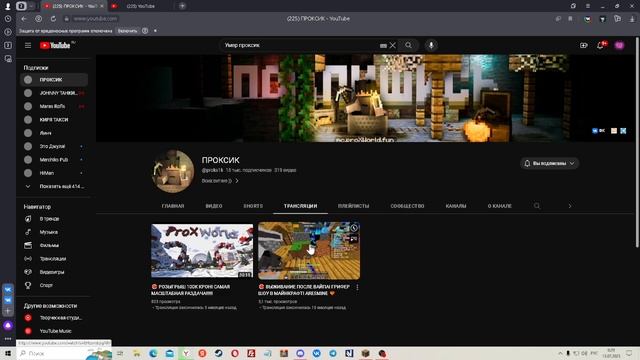Screen dimensions: 640x360
Task: Open the ProxWorld stream thumbnail
Action: click(x=202, y=251)
